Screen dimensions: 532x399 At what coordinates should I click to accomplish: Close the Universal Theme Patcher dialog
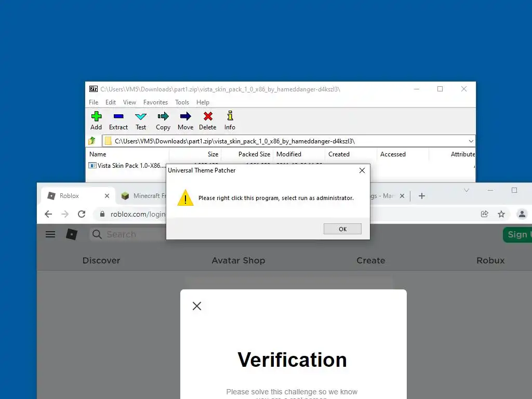pos(362,170)
